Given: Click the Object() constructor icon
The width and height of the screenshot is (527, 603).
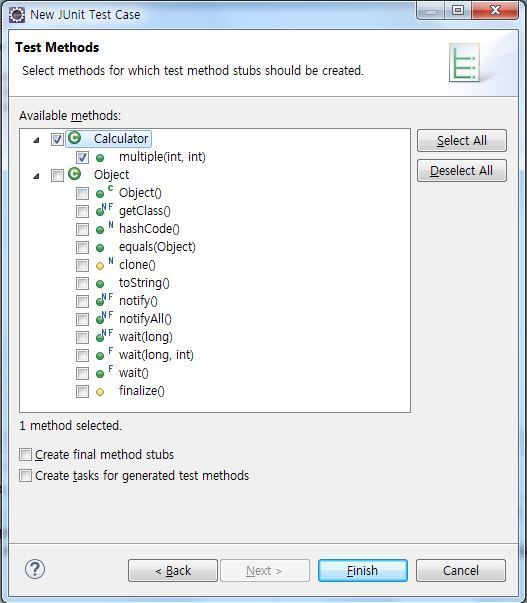Looking at the screenshot, I should [x=104, y=192].
